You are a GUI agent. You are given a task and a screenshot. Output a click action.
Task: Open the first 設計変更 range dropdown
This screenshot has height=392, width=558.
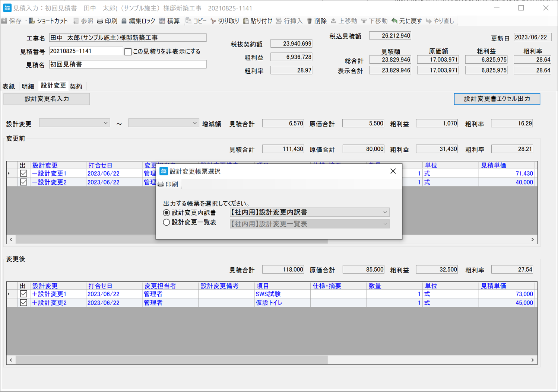click(74, 123)
